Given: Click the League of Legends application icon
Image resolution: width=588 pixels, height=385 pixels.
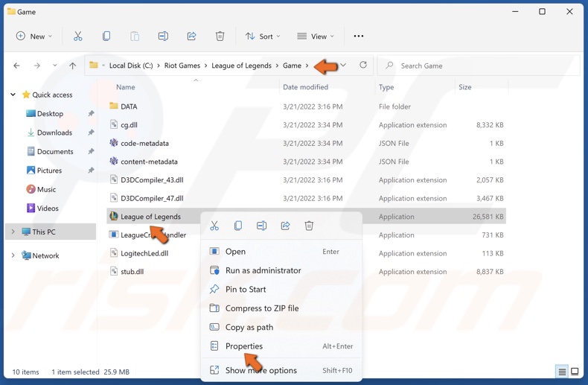Looking at the screenshot, I should (x=114, y=216).
